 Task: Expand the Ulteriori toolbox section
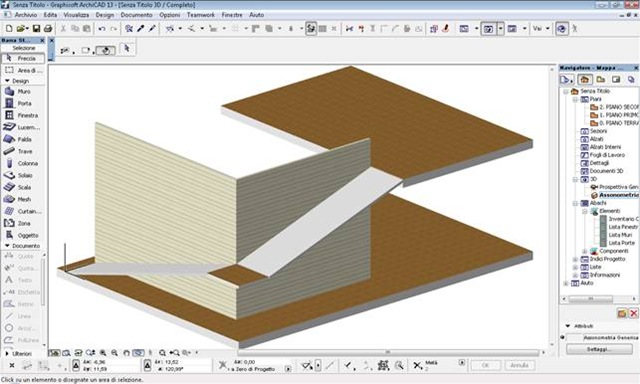(7, 353)
